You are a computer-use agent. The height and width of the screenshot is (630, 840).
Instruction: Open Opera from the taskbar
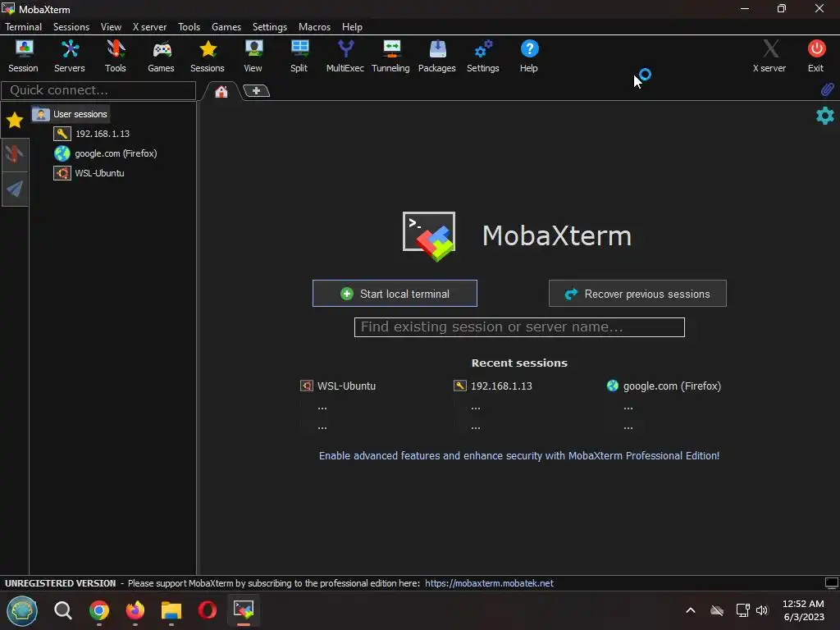pyautogui.click(x=208, y=610)
